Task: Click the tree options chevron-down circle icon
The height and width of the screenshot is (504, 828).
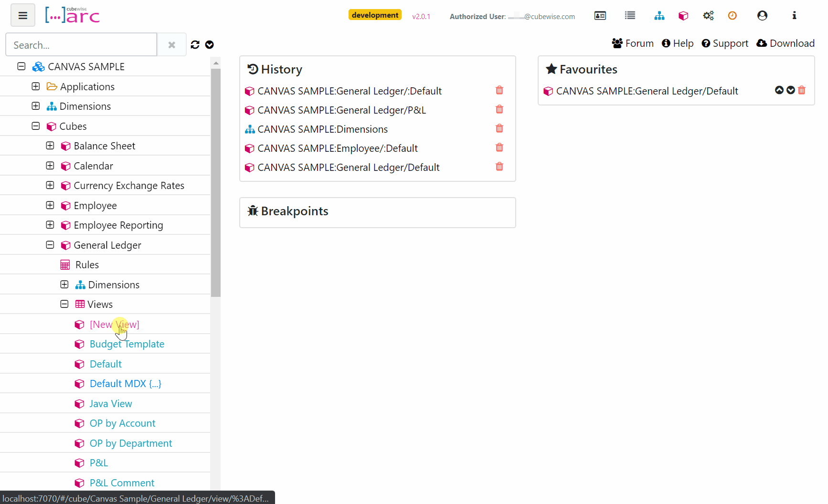Action: coord(209,45)
